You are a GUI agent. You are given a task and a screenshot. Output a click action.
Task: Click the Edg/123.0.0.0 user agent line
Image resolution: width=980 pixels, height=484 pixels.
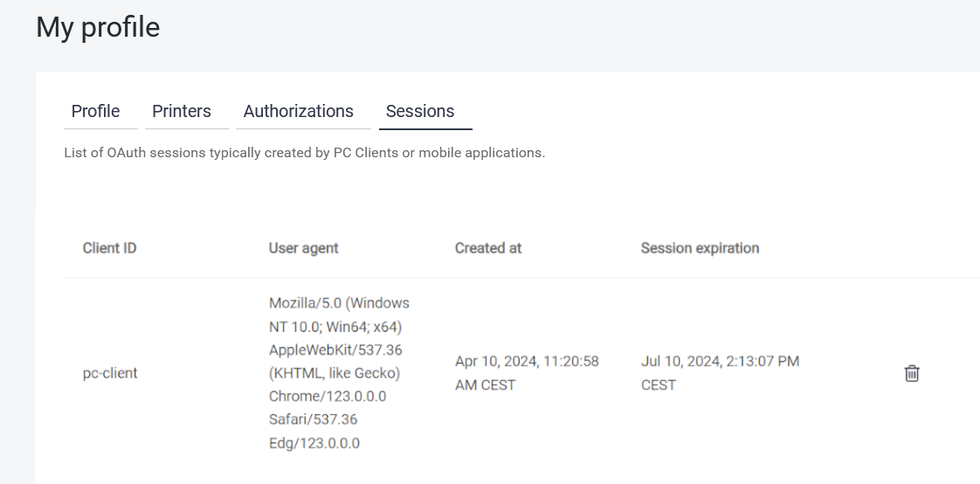[x=314, y=443]
